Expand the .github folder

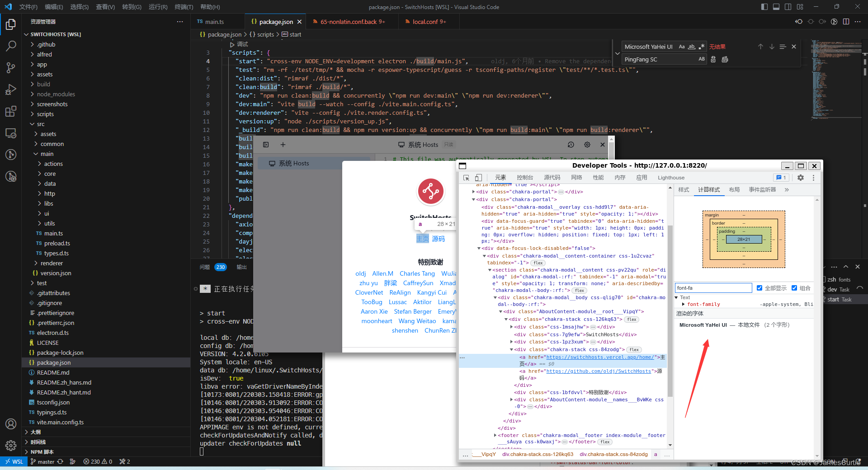coord(46,44)
